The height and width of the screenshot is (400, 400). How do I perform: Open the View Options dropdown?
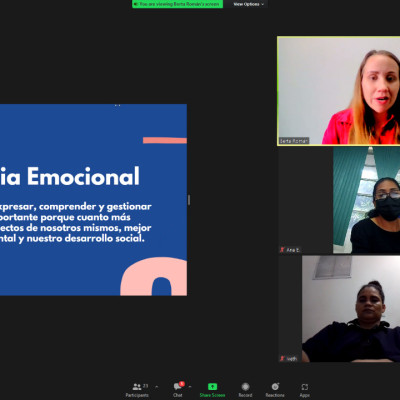click(249, 4)
